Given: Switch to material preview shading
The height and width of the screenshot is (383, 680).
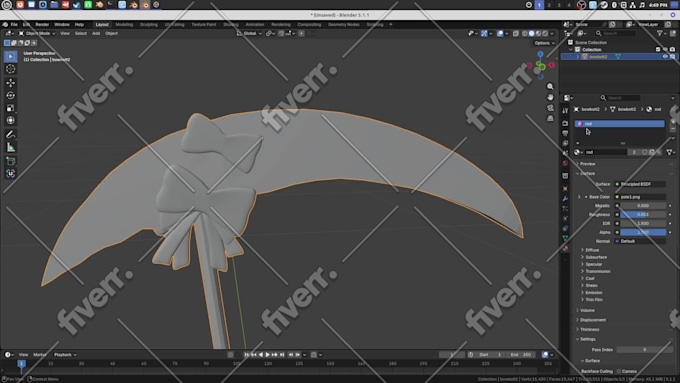Looking at the screenshot, I should (539, 33).
